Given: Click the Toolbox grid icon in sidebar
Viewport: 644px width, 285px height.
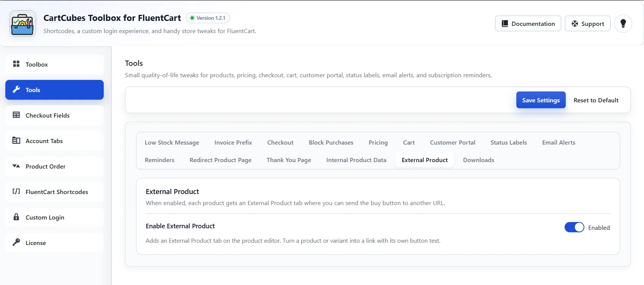Looking at the screenshot, I should coord(16,64).
